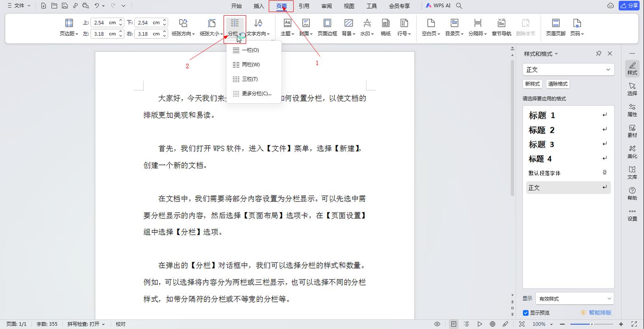The width and height of the screenshot is (644, 329).
Task: Click the search magnifier icon
Action: coord(459,6)
